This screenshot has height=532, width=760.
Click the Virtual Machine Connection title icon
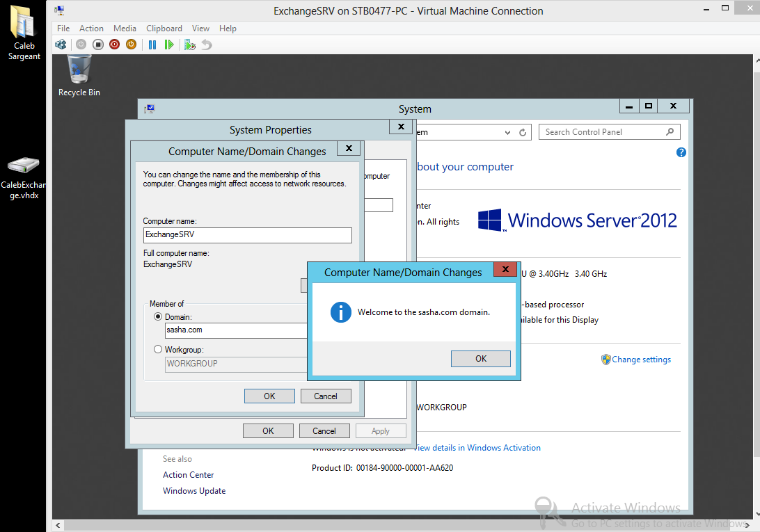(59, 10)
